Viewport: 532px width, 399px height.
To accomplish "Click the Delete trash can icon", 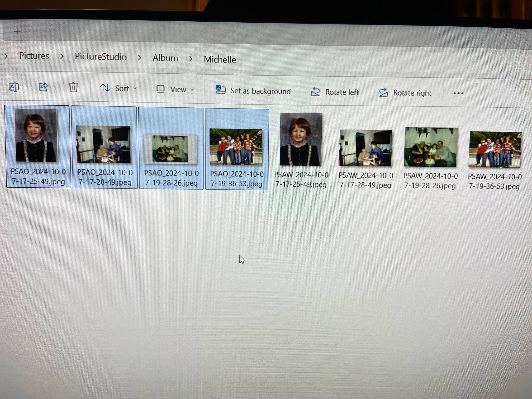I will [73, 87].
